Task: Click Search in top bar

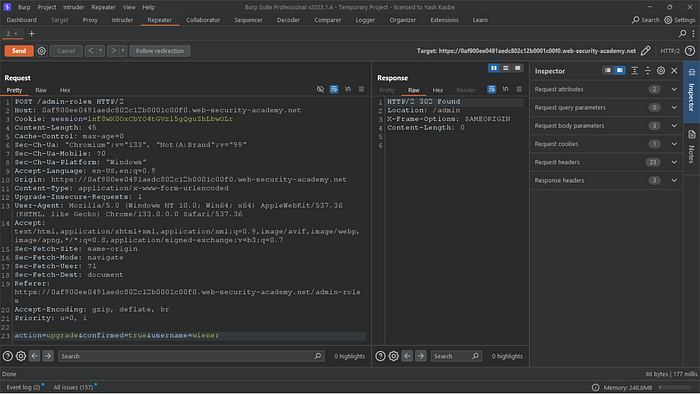Action: 646,20
